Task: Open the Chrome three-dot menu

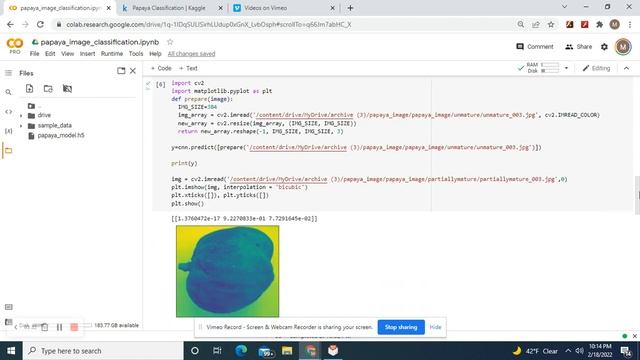Action: [630, 24]
